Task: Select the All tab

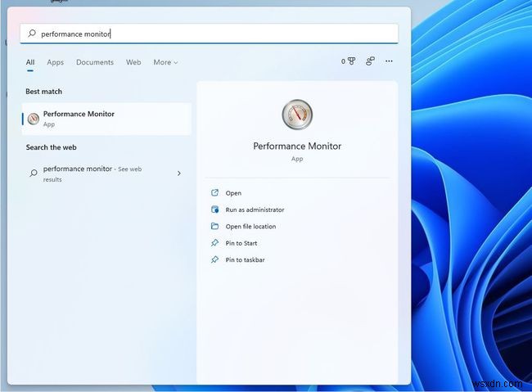Action: point(30,62)
